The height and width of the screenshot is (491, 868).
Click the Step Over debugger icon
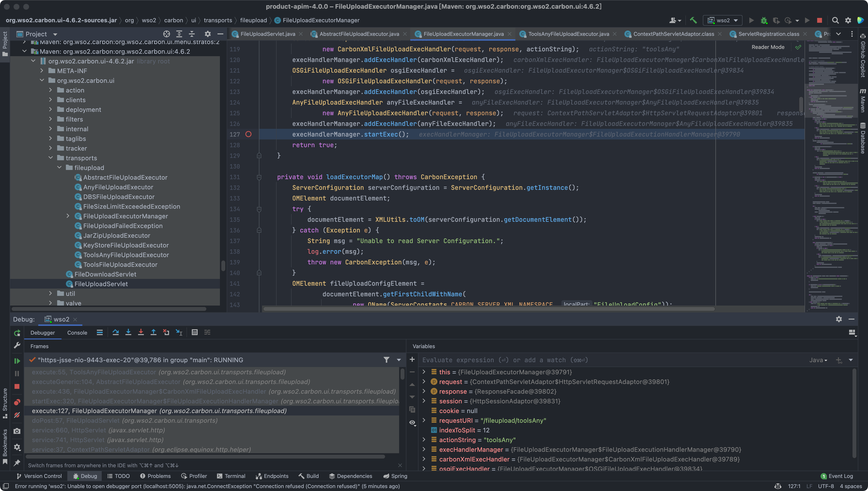(x=116, y=332)
